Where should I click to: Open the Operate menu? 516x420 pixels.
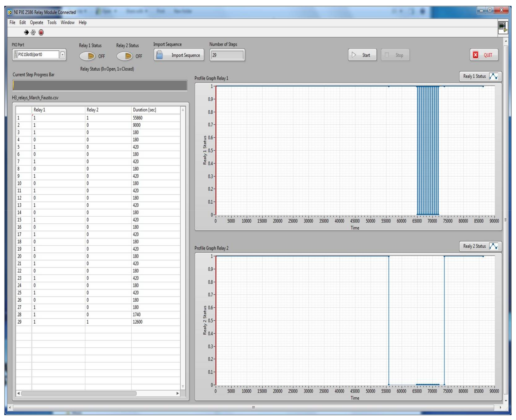click(x=37, y=23)
